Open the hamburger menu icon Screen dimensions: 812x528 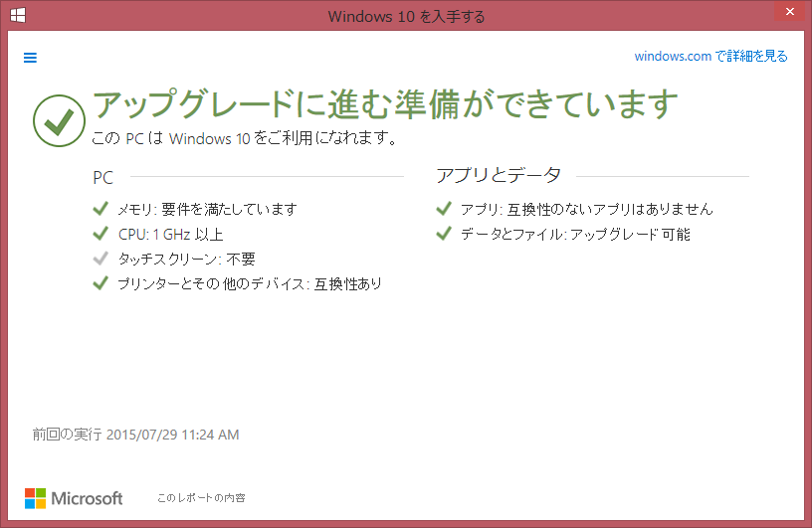click(x=30, y=58)
